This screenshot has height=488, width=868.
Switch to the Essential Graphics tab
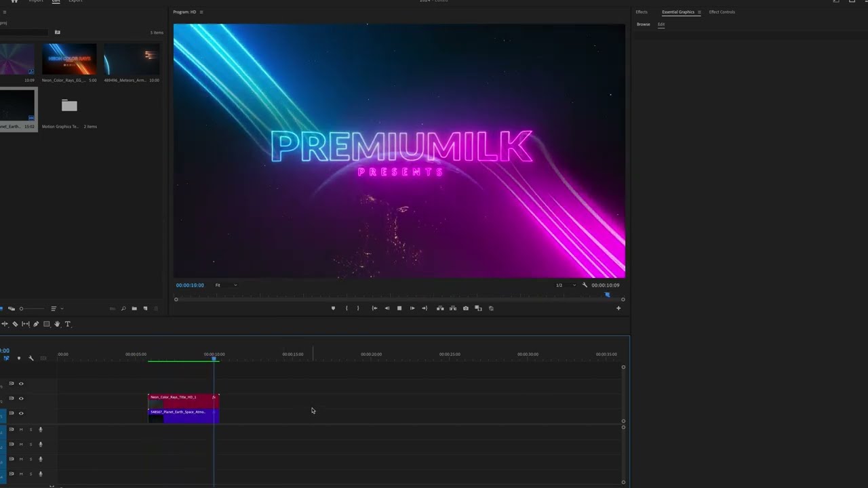pyautogui.click(x=678, y=12)
